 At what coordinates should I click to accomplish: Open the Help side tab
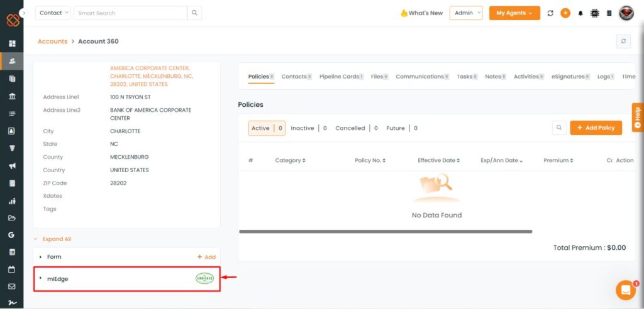[638, 117]
